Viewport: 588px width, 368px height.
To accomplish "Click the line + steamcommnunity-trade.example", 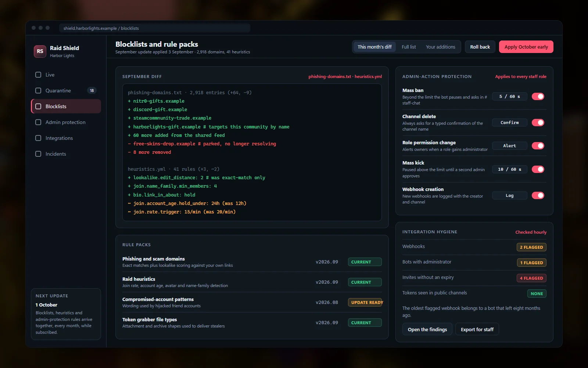I will [x=169, y=118].
